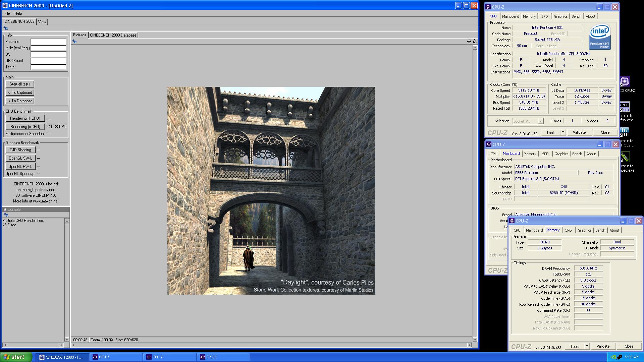Screen dimensions: 644x362
Task: Click the 541 CB-CPU score text
Action: (x=56, y=127)
